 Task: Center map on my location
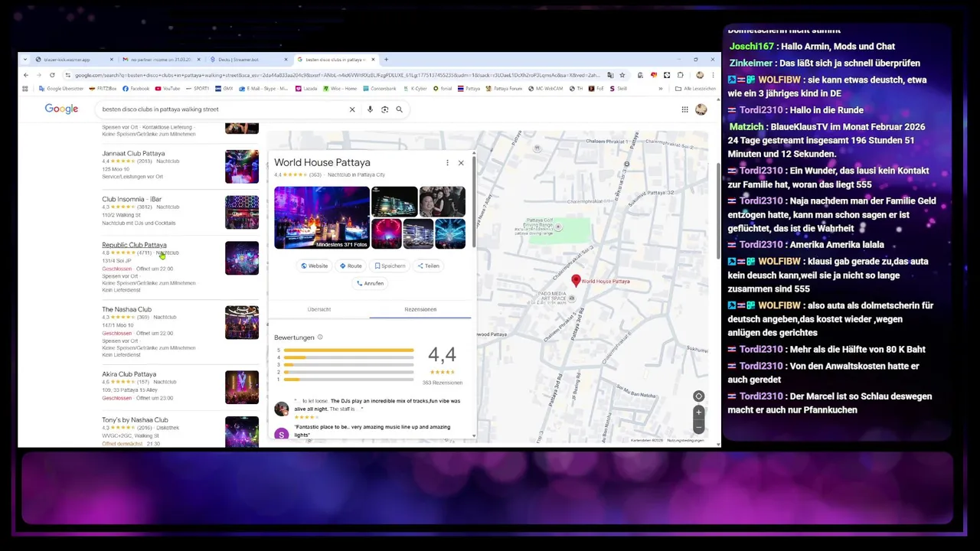coord(698,396)
